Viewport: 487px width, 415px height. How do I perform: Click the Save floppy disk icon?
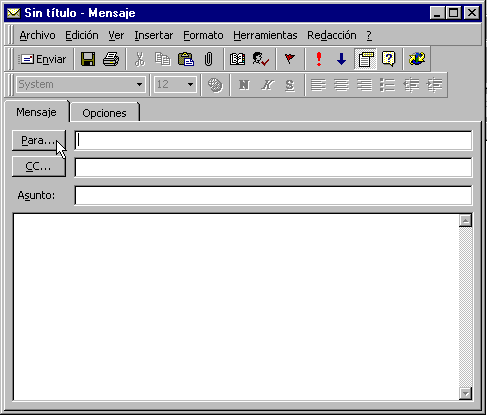point(88,59)
